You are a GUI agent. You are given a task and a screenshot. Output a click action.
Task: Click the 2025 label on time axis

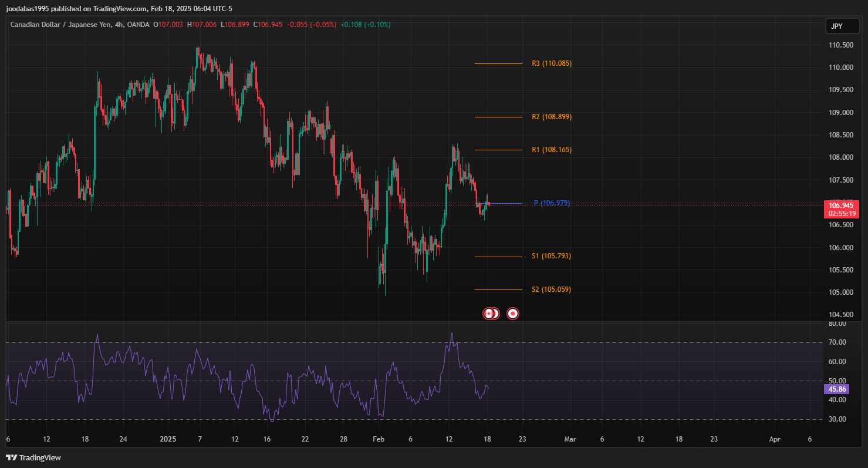(168, 439)
